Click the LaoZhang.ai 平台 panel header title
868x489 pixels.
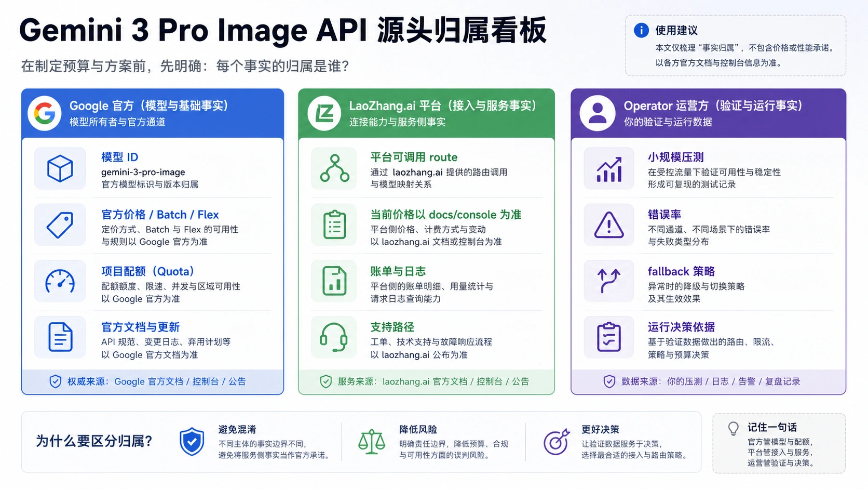[443, 105]
